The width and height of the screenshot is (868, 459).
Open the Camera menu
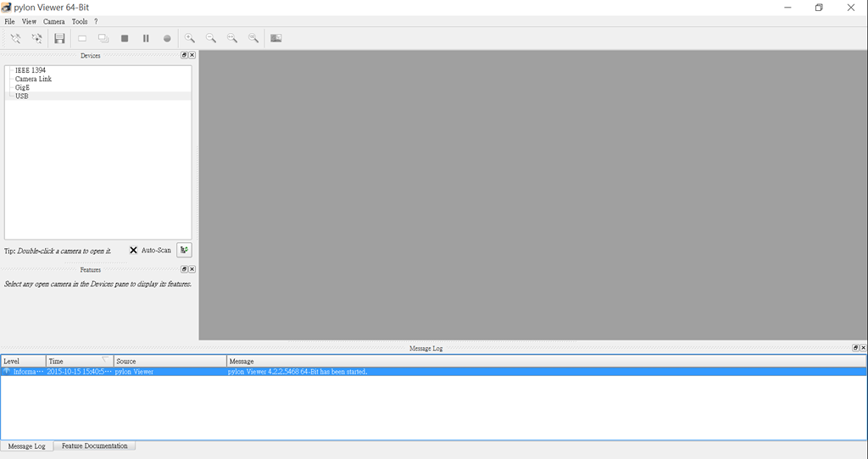(x=53, y=21)
